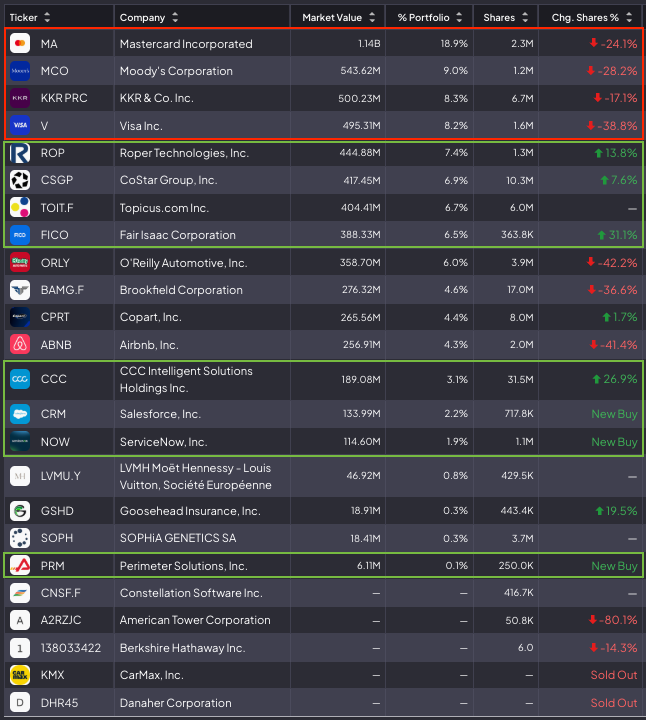Sort by % Portfolio column arrows
Viewport: 646px width, 720px height.
[459, 17]
